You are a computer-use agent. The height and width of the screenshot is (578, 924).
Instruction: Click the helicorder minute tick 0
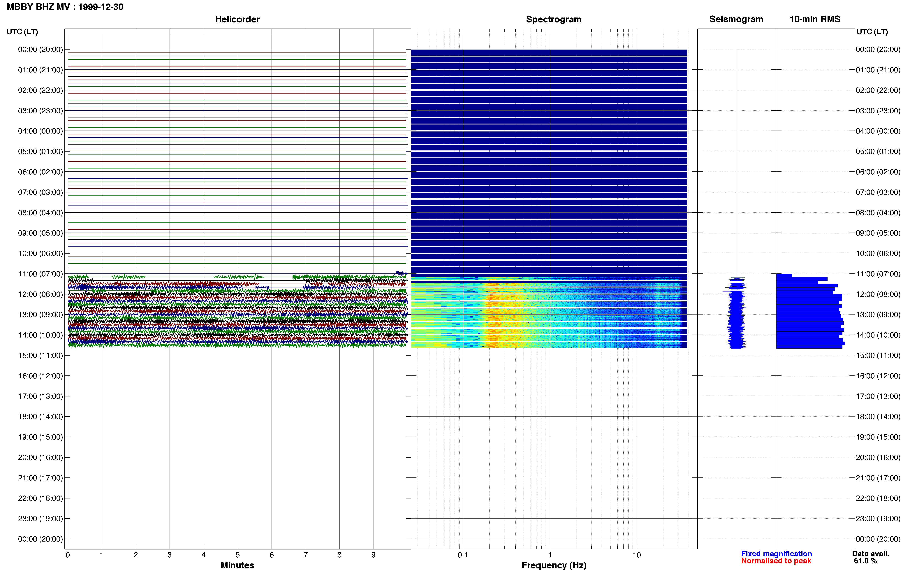[x=68, y=555]
